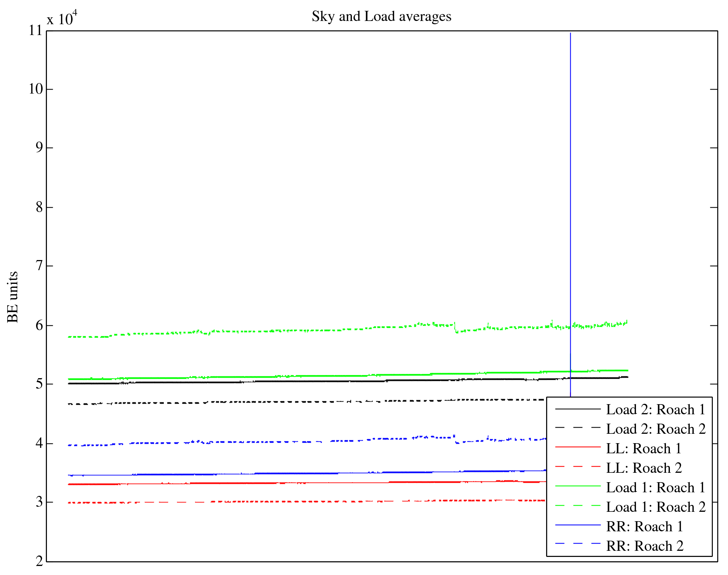The image size is (728, 575).
Task: Click the y-axis tick label 11
Action: (36, 30)
